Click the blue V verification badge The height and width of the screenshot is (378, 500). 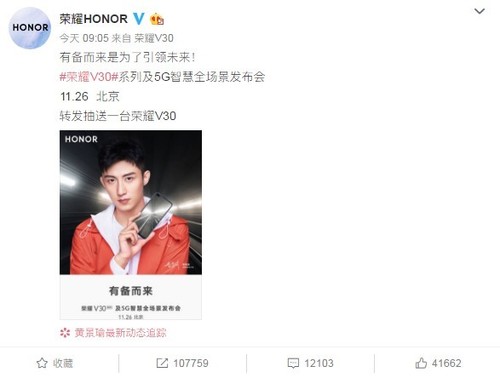(x=138, y=19)
